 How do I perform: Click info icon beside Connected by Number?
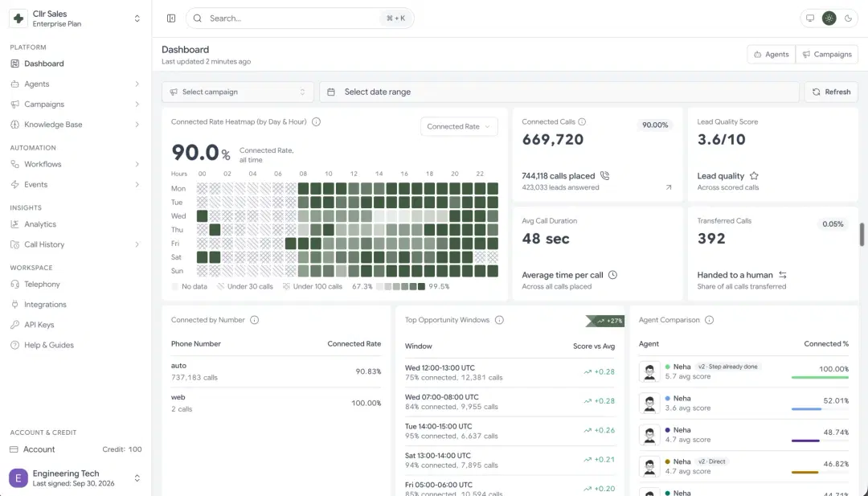click(x=254, y=320)
